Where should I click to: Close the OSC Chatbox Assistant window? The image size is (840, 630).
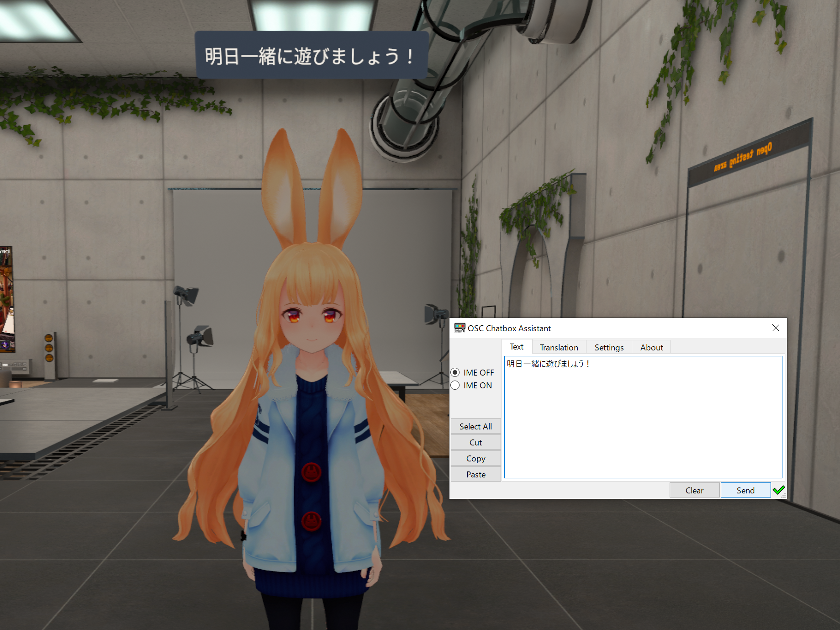point(775,328)
